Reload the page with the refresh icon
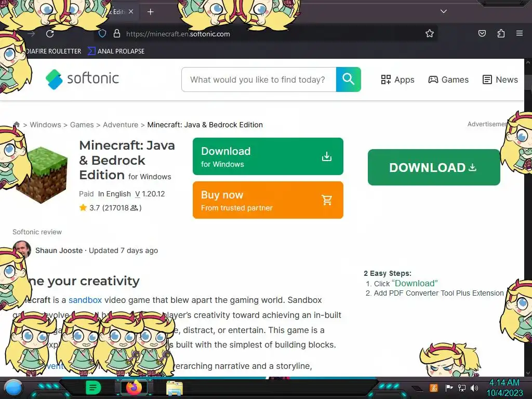Screen dimensions: 532x399 tap(50, 34)
